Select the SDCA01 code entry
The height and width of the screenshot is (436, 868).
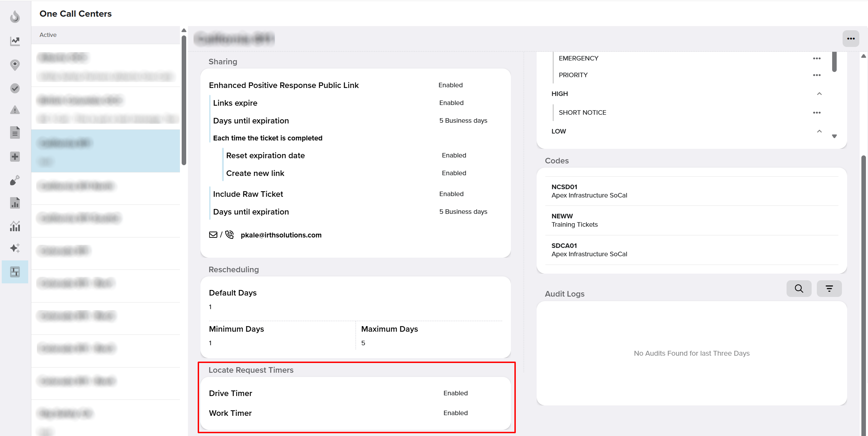coord(692,250)
